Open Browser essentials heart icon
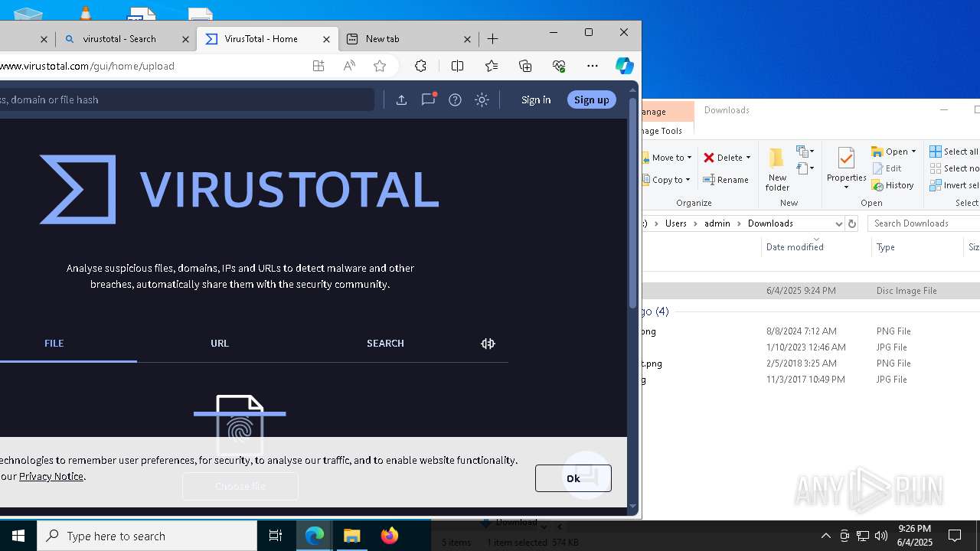Screen dimensions: 980x551 (559, 66)
